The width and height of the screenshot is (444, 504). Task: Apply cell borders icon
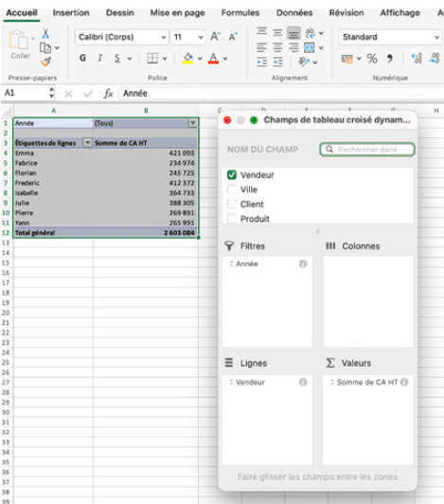[152, 58]
